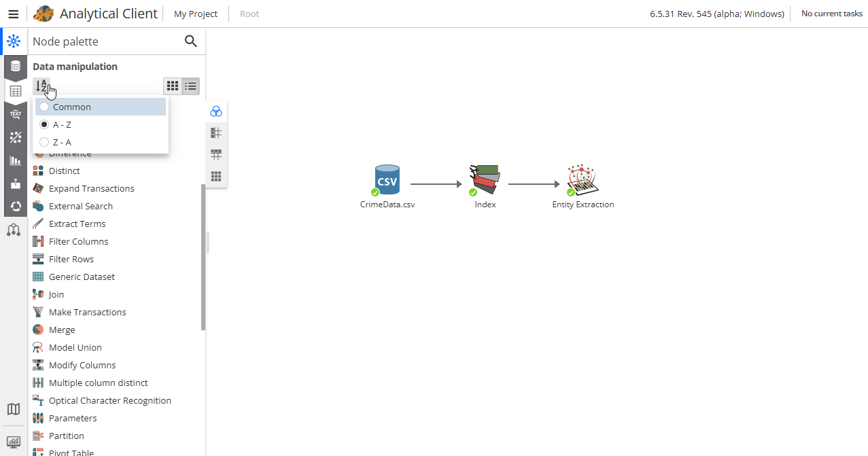Click the node palette vertical scrollbar
The height and width of the screenshot is (456, 868).
(x=203, y=257)
